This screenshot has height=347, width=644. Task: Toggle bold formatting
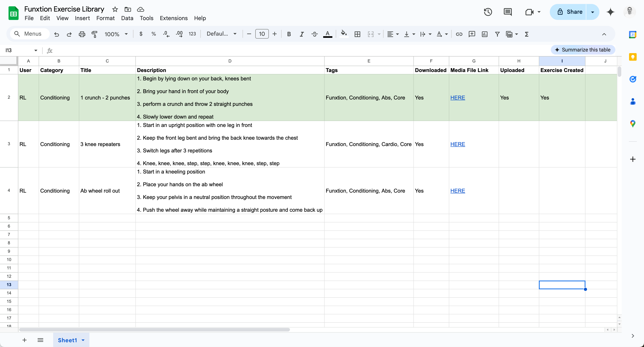pos(289,34)
